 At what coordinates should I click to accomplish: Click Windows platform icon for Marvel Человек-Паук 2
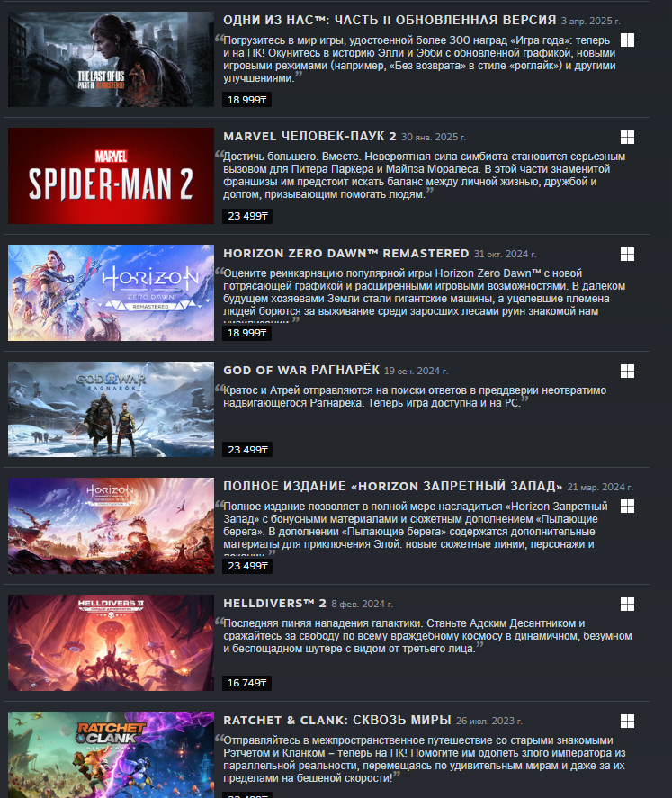pos(627,137)
